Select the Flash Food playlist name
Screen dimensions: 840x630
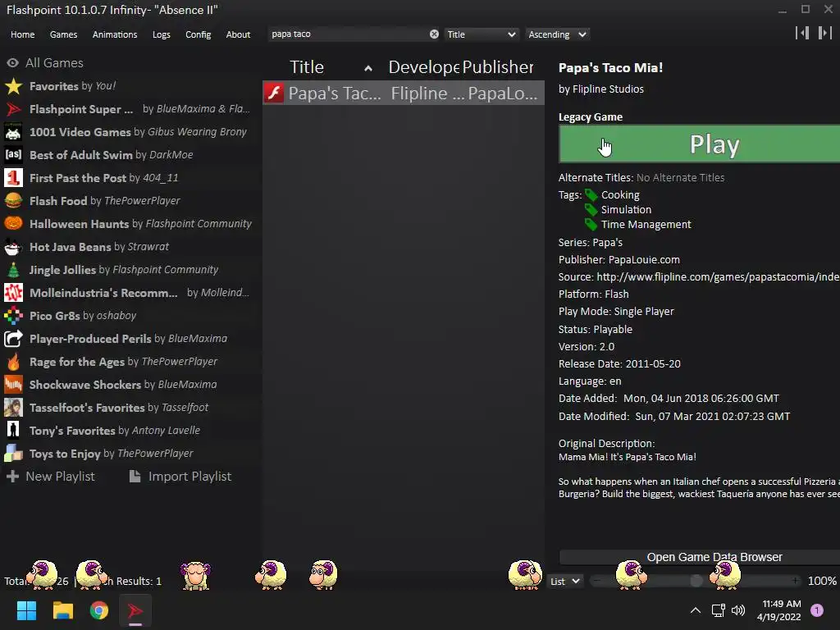pyautogui.click(x=58, y=201)
